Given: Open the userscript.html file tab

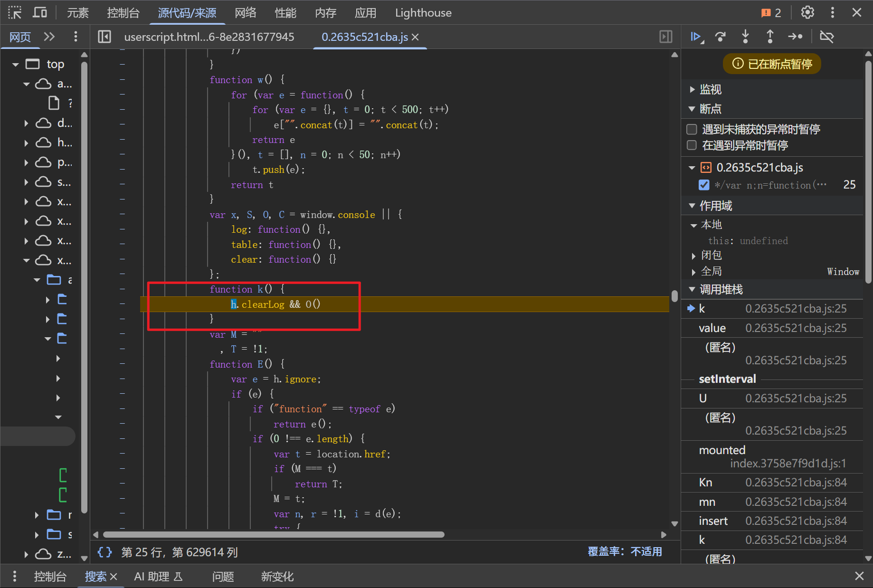Looking at the screenshot, I should point(209,37).
